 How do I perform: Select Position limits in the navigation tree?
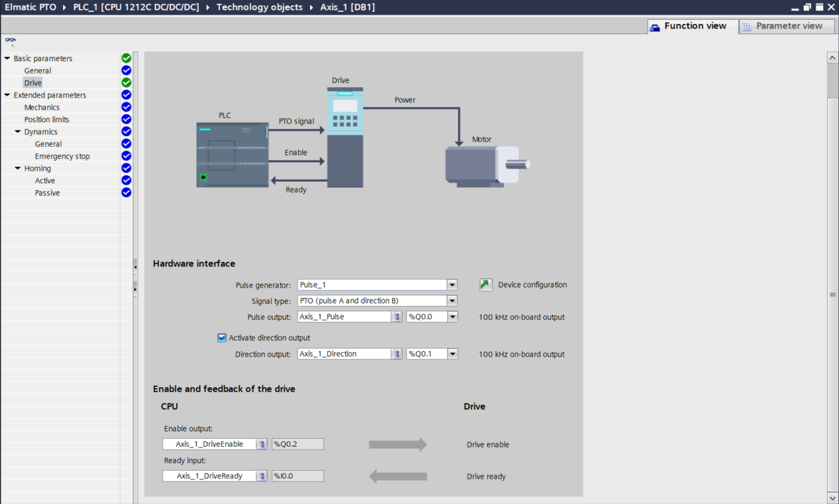[x=47, y=120]
